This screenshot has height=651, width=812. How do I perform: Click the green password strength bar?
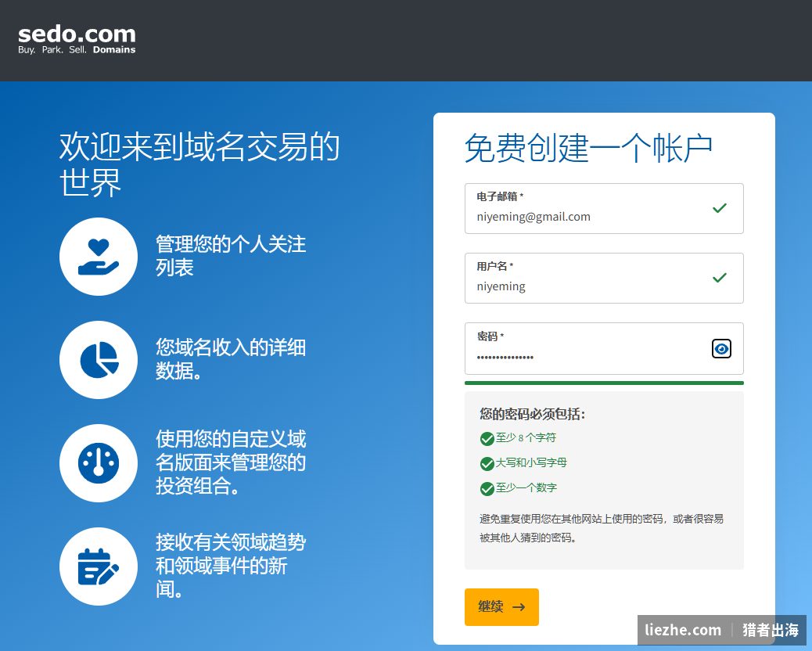click(x=604, y=383)
